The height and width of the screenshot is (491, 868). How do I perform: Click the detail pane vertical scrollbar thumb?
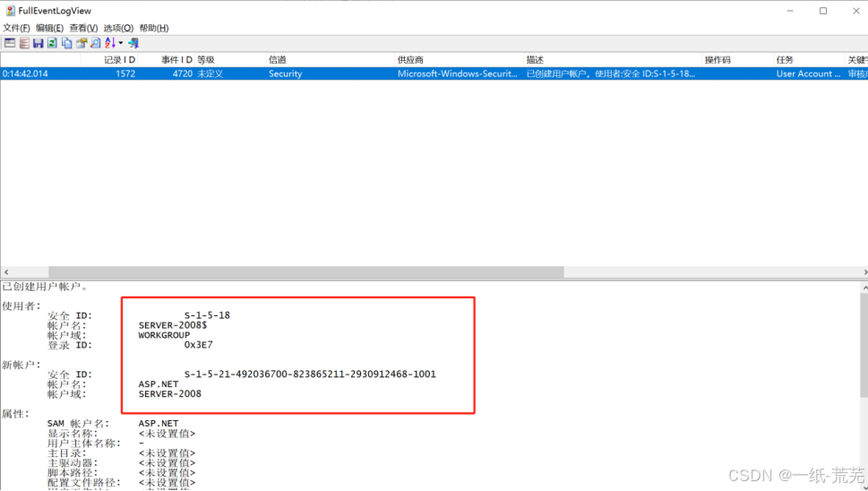coord(864,345)
